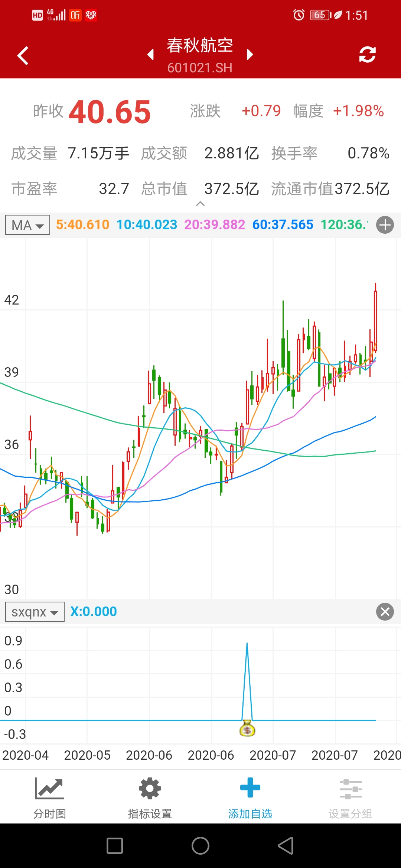Viewport: 401px width, 868px height.
Task: Tap the back arrow in header
Action: coord(23,56)
